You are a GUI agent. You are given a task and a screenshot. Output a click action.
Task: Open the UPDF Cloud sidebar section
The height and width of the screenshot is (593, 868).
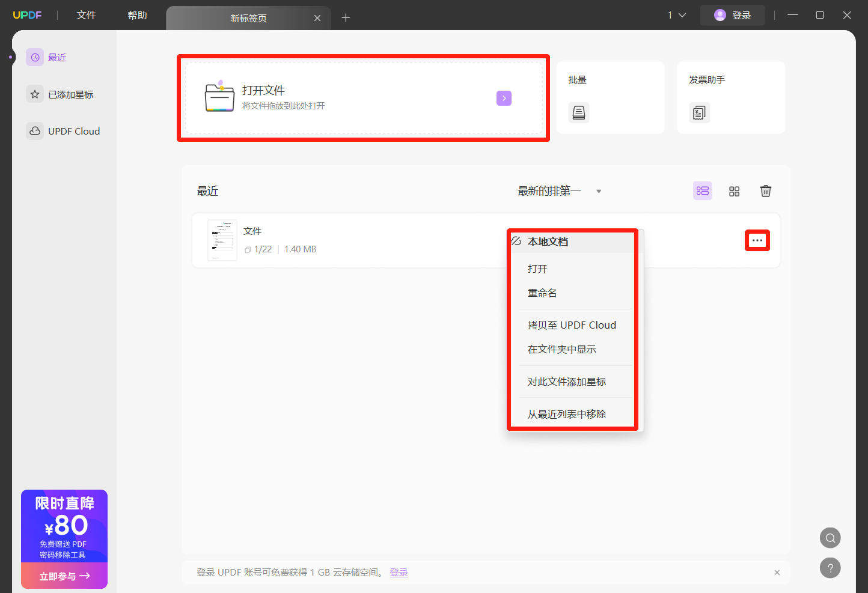pyautogui.click(x=63, y=131)
